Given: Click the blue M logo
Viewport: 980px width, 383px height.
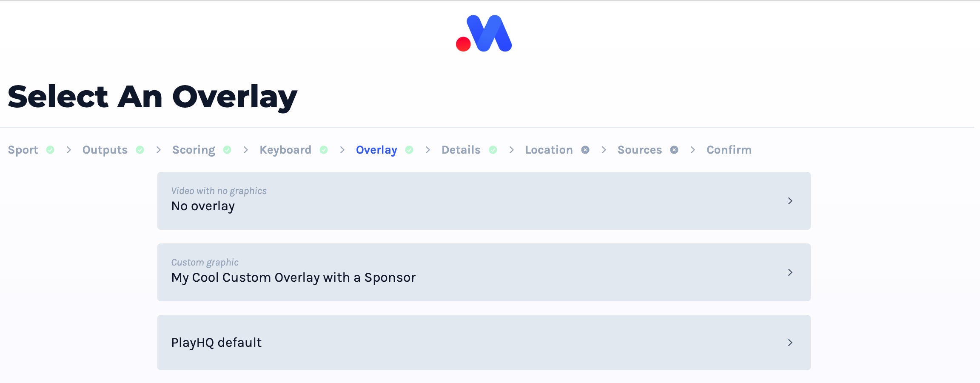Looking at the screenshot, I should (x=484, y=34).
